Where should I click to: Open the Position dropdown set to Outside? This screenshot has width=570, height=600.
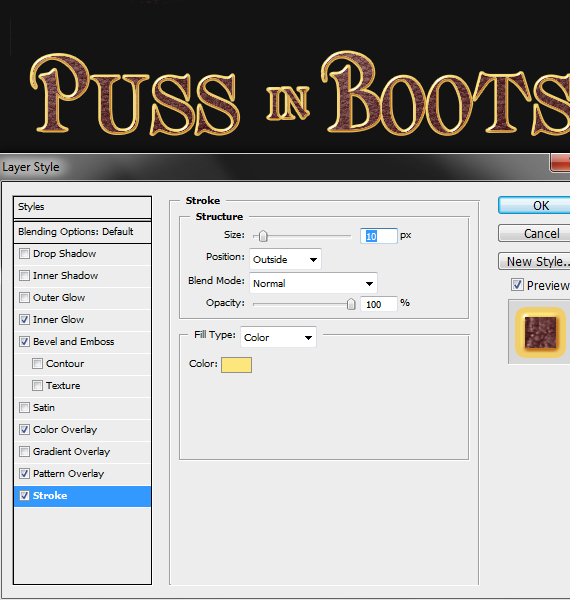[x=285, y=259]
